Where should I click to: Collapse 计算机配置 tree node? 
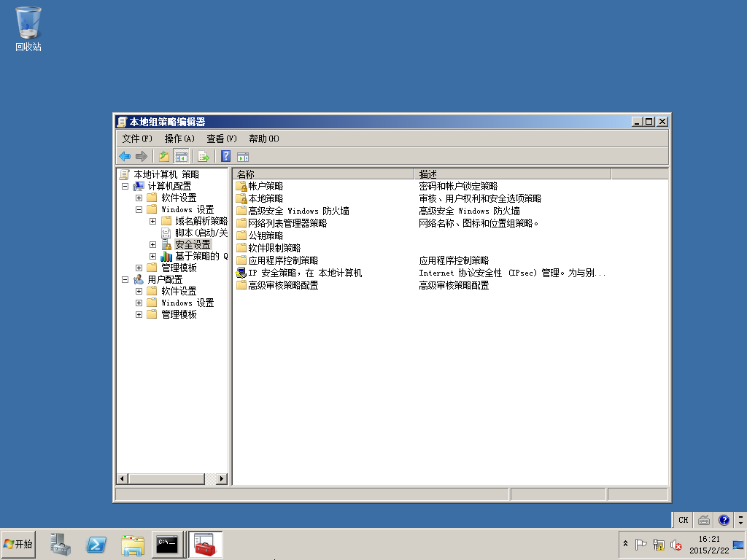(125, 186)
